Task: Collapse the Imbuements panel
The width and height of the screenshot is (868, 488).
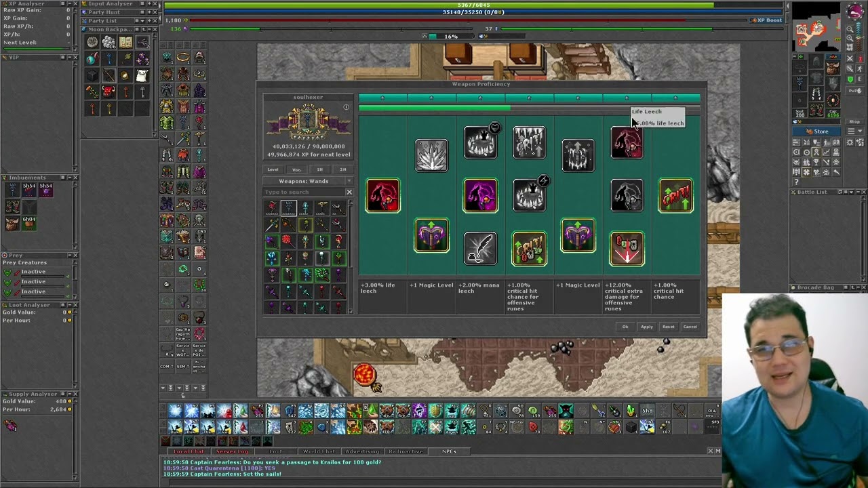Action: [68, 178]
